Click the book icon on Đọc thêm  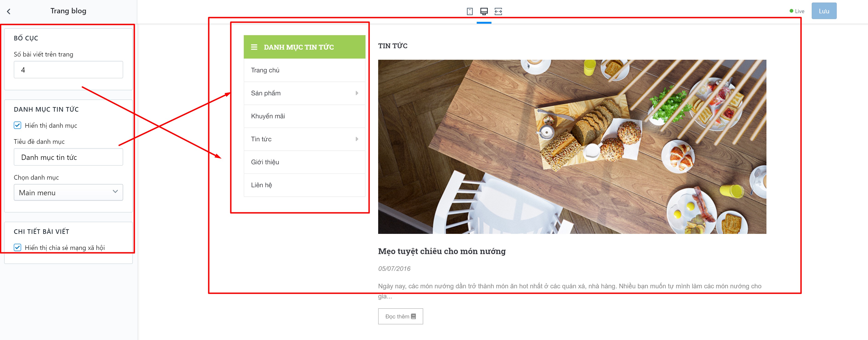[x=414, y=316]
